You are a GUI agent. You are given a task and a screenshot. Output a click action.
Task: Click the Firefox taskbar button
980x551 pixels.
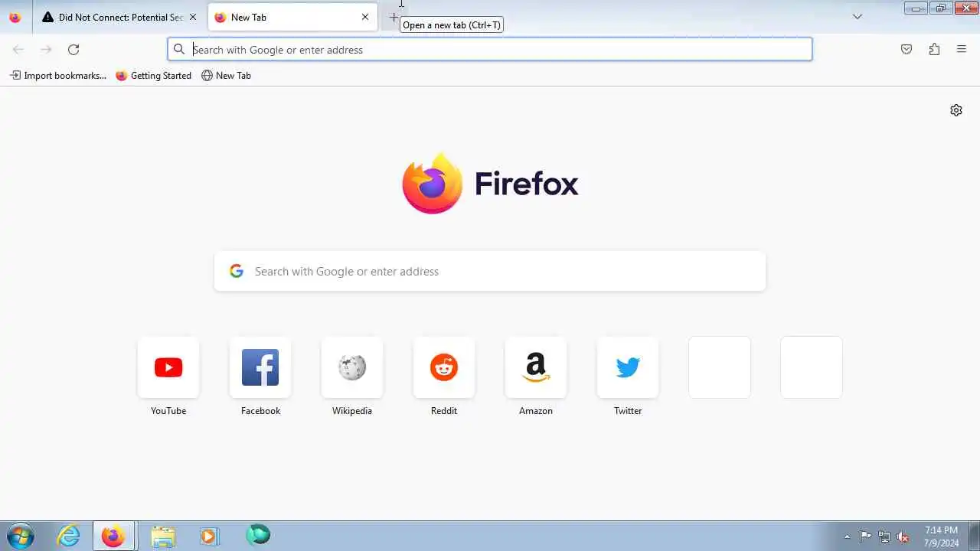pyautogui.click(x=113, y=536)
